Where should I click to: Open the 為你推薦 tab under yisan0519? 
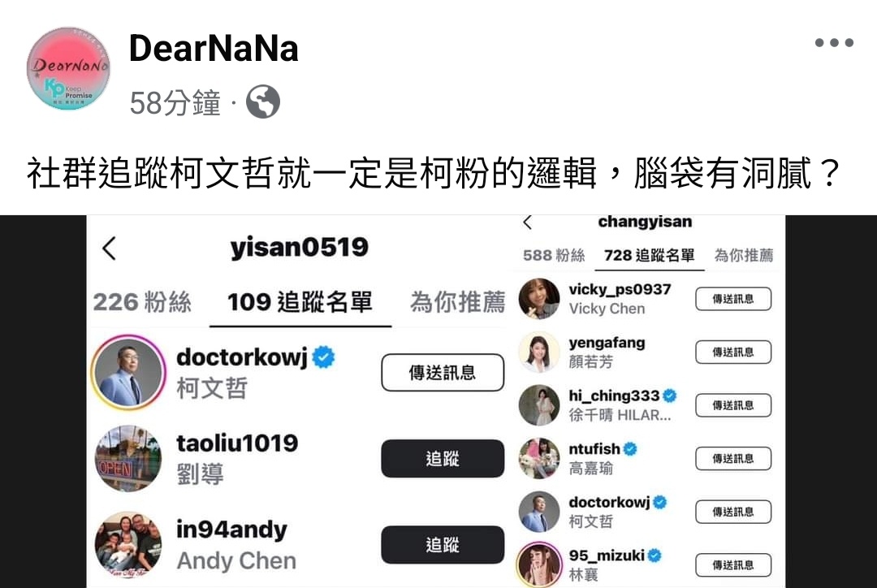point(457,302)
